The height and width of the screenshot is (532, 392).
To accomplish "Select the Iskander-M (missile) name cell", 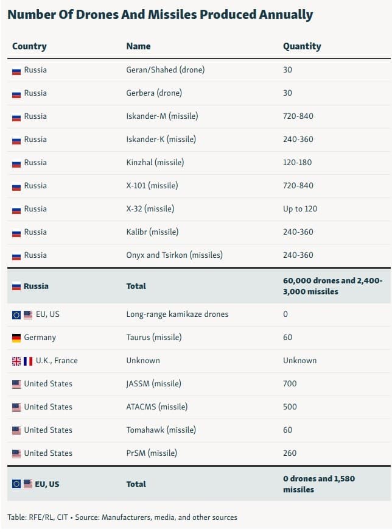I will pos(162,116).
